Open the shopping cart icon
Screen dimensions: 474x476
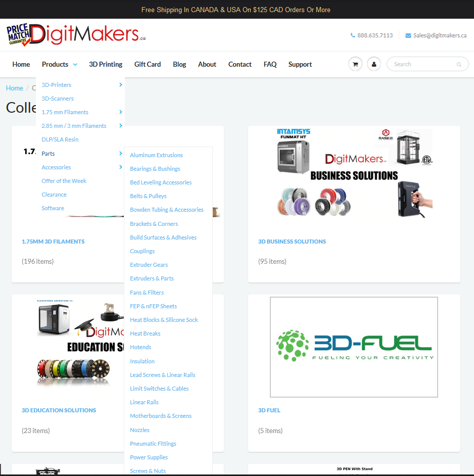pos(355,64)
